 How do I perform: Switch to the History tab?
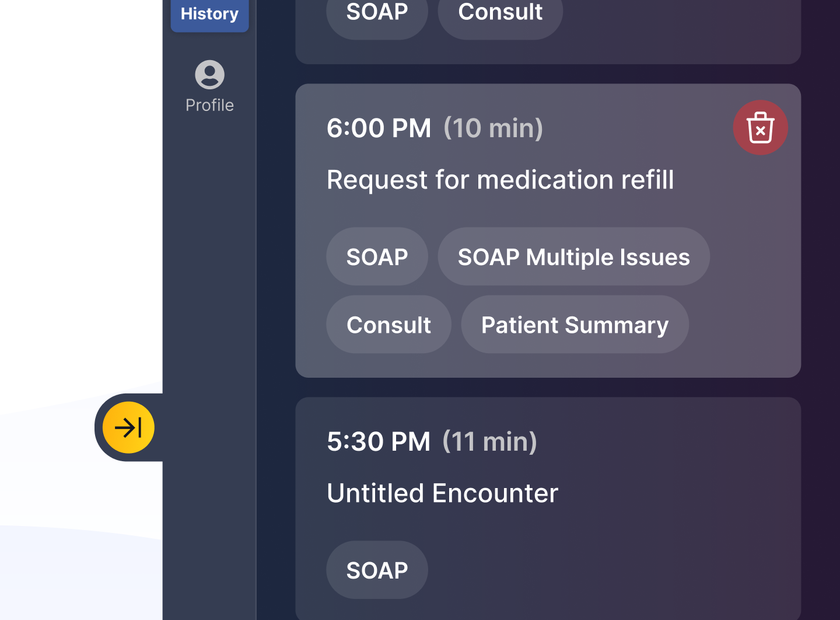(x=209, y=14)
